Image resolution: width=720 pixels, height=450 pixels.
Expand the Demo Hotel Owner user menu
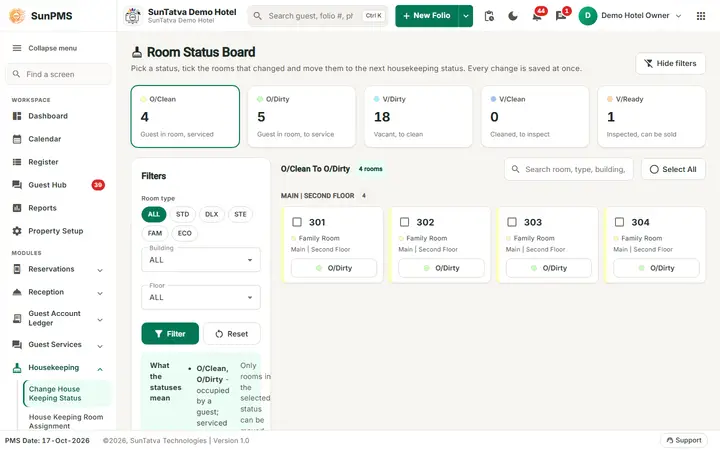coord(679,16)
